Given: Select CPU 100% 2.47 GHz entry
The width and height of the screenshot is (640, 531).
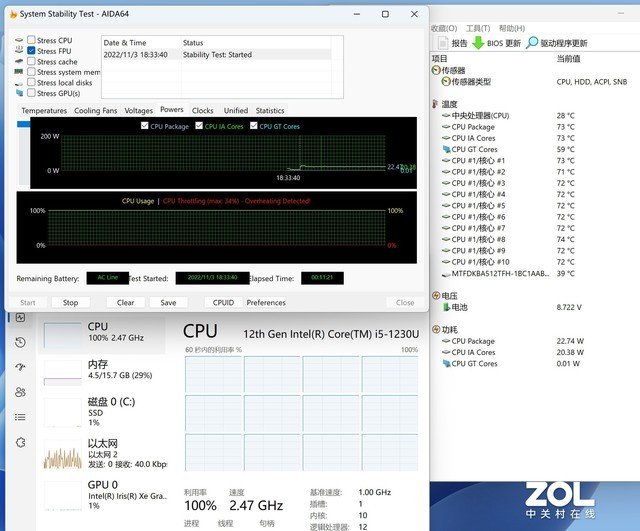Looking at the screenshot, I should click(102, 335).
